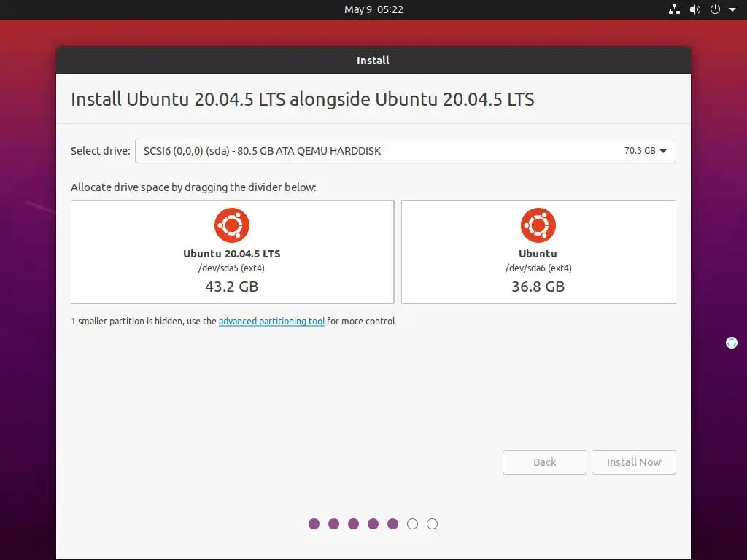Click the 'Ubuntu 20.04.5 LTS' partition label
Viewport: 747px width, 560px height.
232,254
